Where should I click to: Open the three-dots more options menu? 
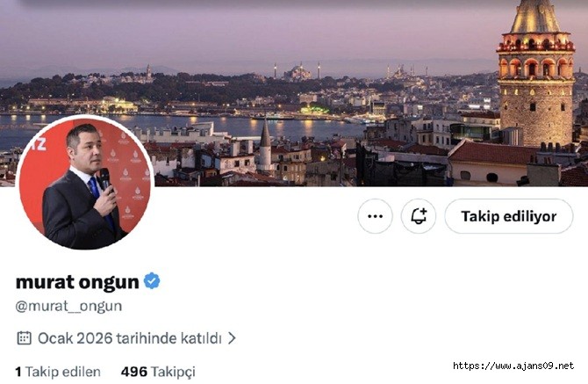click(375, 216)
